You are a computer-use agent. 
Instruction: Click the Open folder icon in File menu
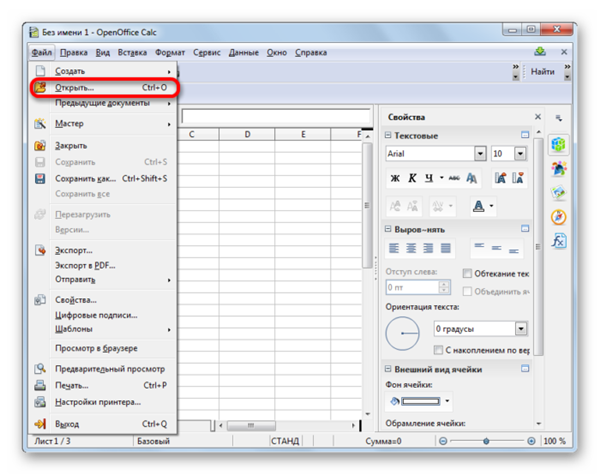tap(40, 87)
